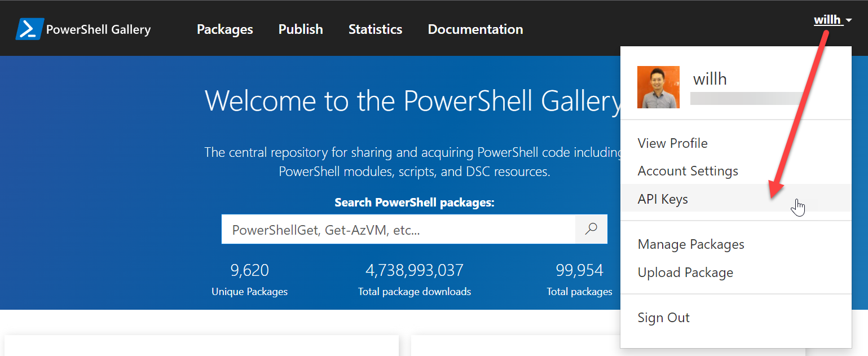
Task: Choose API Keys menu entry
Action: 663,199
